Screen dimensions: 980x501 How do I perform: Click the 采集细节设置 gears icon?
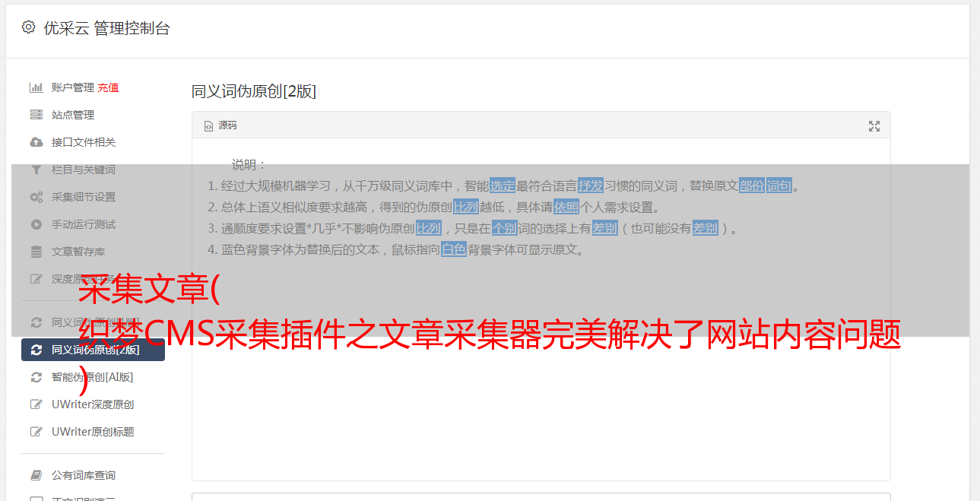tap(36, 197)
